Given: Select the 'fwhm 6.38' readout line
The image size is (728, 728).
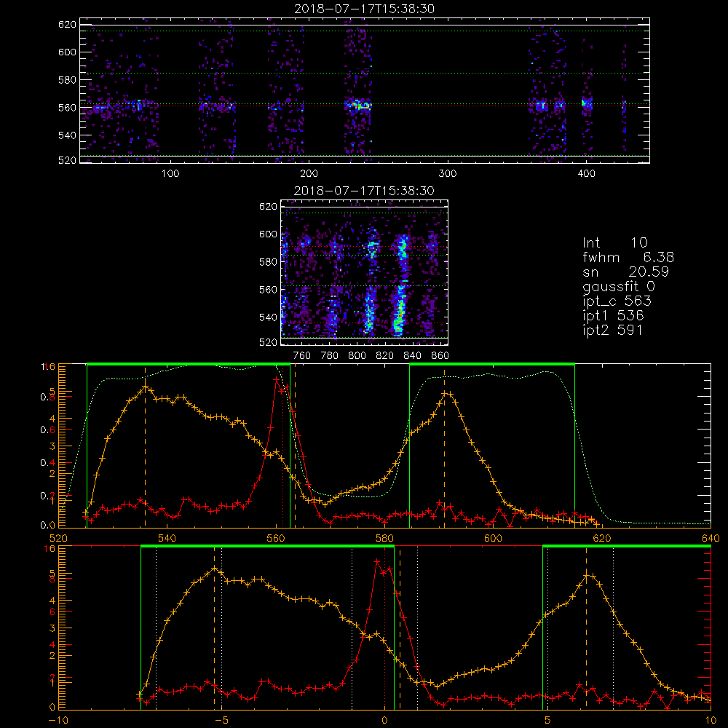Looking at the screenshot, I should pyautogui.click(x=628, y=257).
